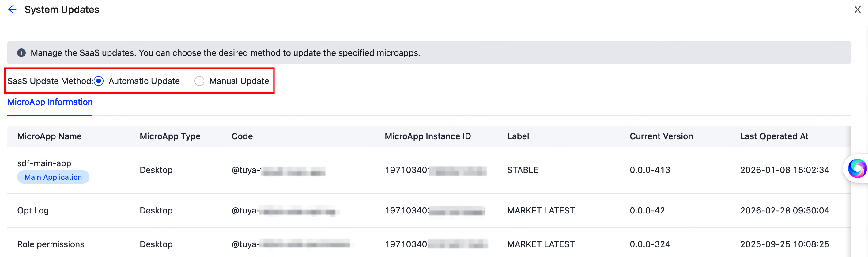Select the Automatic Update radio button
Viewport: 868px width, 257px height.
(x=99, y=81)
